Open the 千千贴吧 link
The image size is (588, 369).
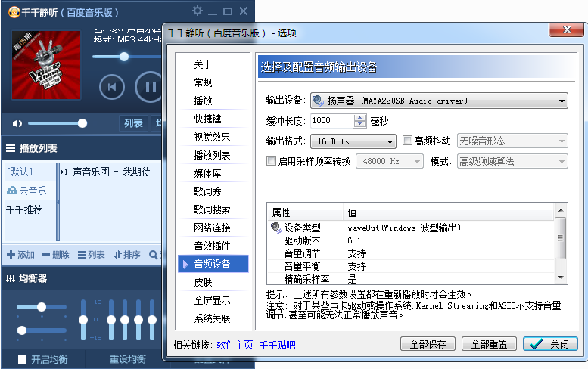(277, 345)
